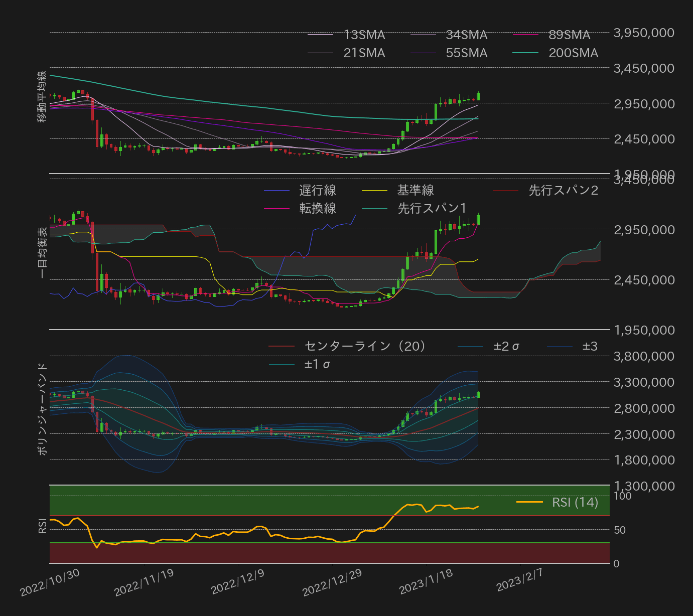Select the ±2σ legend indicator
This screenshot has height=616, width=693.
point(471,346)
